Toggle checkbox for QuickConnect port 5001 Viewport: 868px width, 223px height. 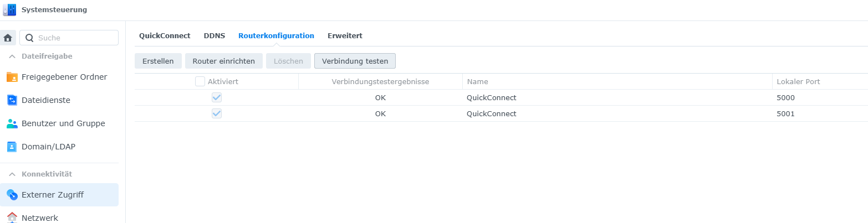[217, 113]
